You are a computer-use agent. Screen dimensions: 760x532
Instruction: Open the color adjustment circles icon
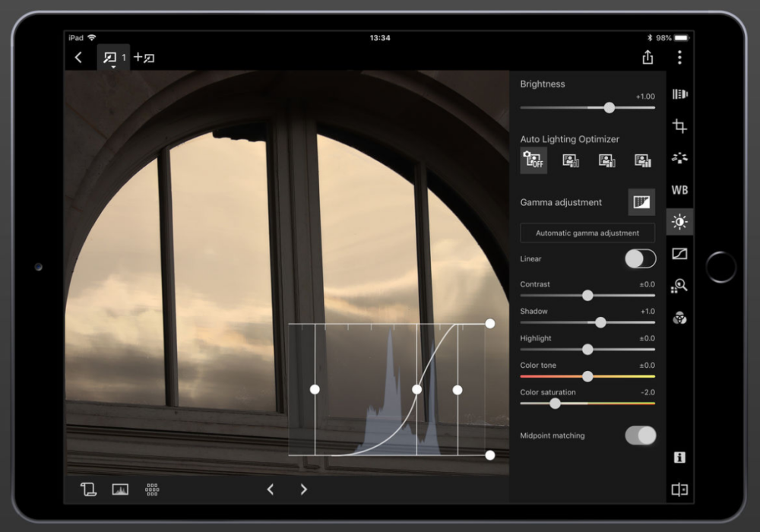679,318
